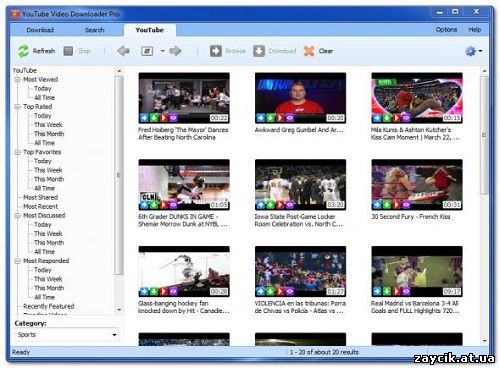Select All Time under Most Viewed
Viewport: 500px width, 368px height.
pyautogui.click(x=44, y=98)
